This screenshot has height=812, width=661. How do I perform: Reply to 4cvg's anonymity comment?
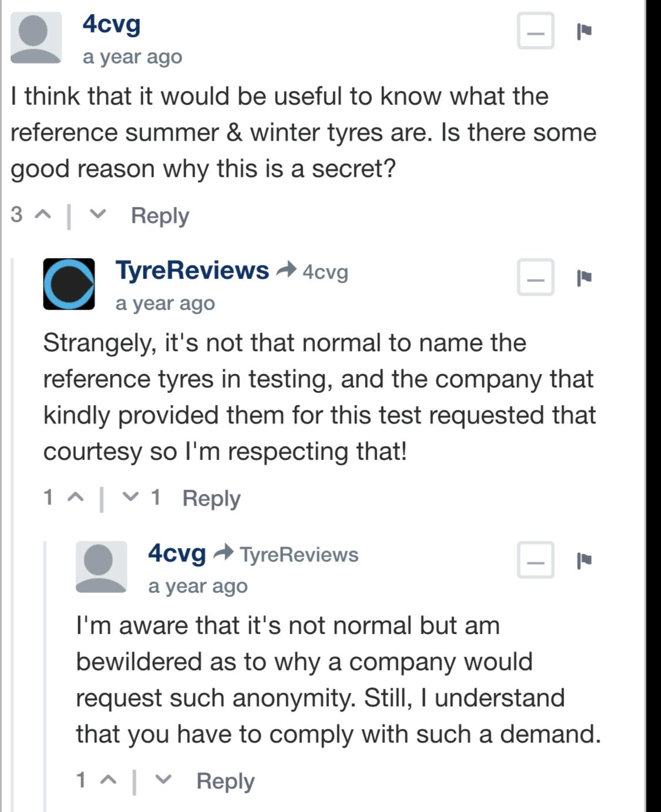point(225,781)
